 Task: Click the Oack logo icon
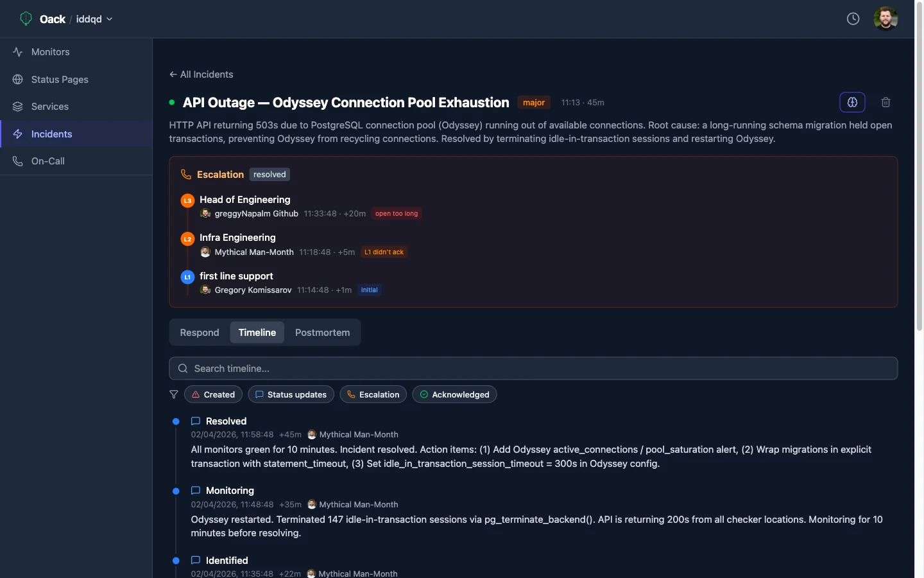click(x=26, y=19)
